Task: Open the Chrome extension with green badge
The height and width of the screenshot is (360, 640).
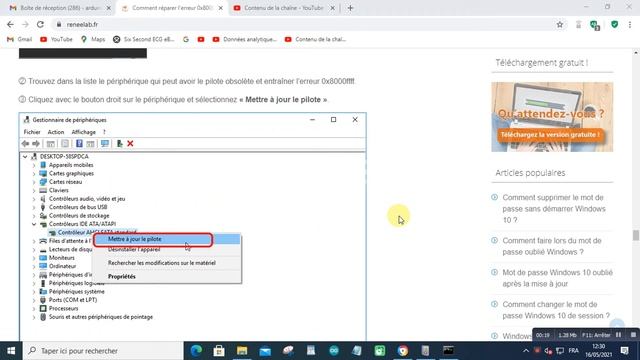Action: click(595, 25)
